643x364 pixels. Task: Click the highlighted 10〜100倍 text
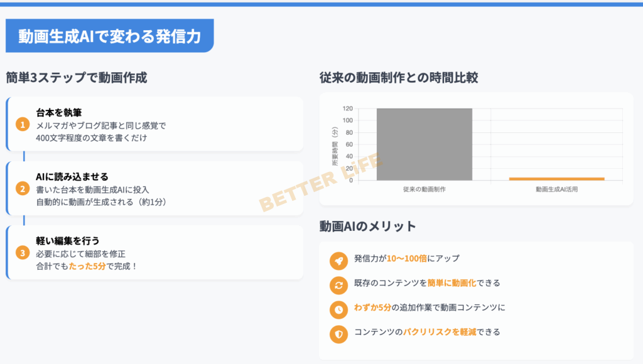(405, 259)
